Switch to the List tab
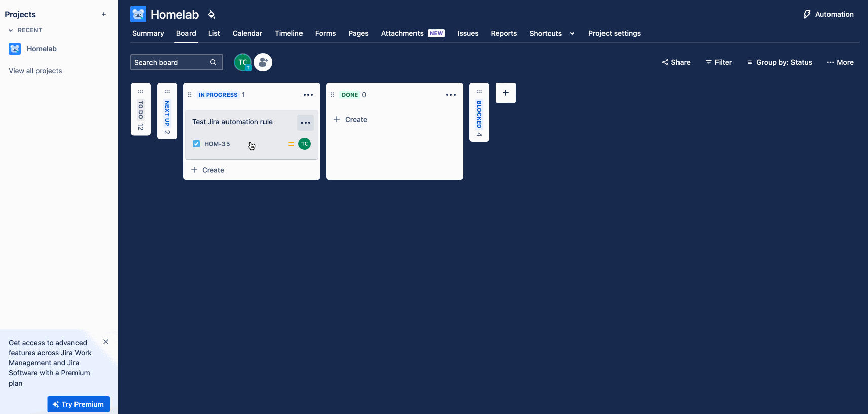868x414 pixels. point(214,33)
